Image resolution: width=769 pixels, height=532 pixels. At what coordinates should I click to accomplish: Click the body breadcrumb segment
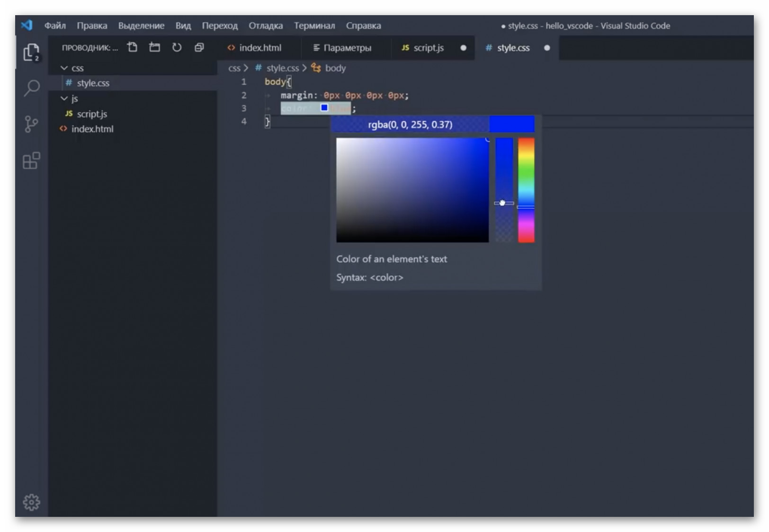335,68
